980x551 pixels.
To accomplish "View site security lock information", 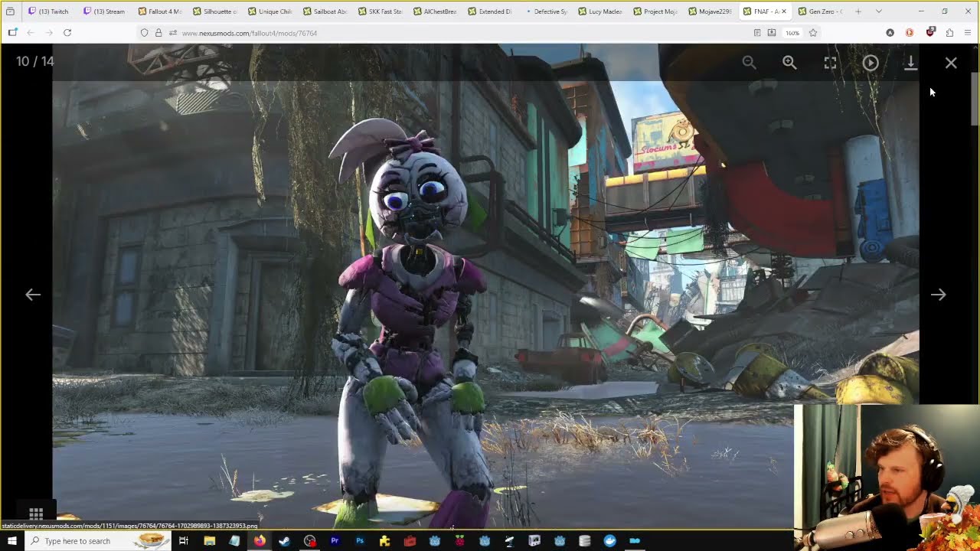I will pos(158,33).
